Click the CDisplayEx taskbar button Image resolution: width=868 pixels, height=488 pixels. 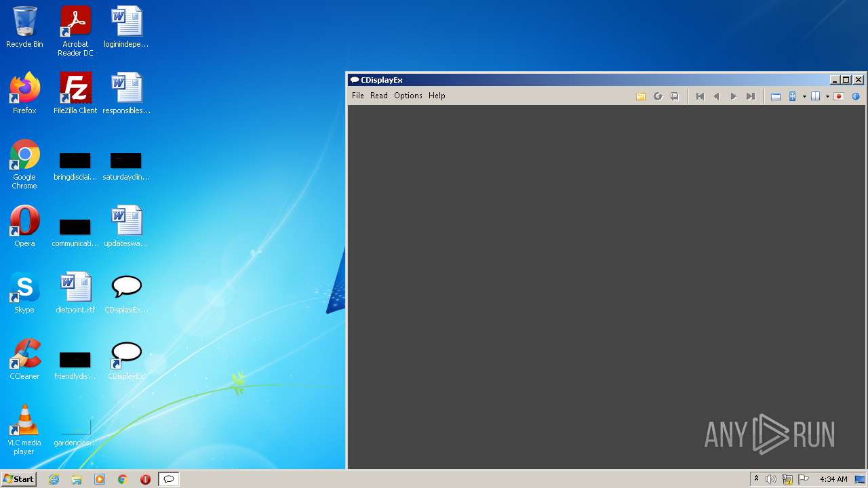pos(169,479)
